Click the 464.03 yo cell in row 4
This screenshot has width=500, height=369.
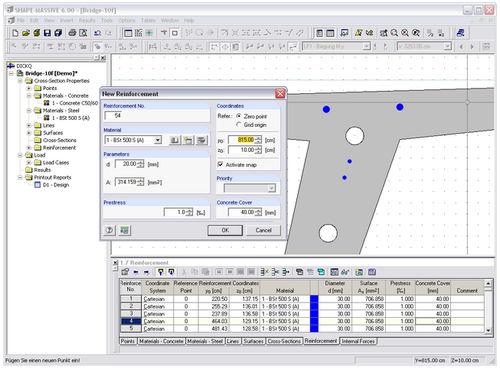coord(213,321)
